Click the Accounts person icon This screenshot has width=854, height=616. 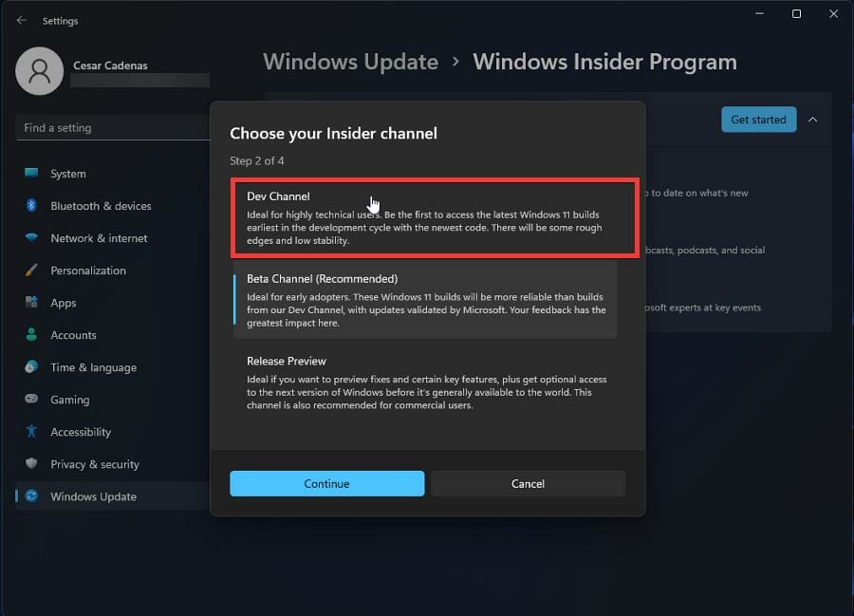tap(31, 334)
